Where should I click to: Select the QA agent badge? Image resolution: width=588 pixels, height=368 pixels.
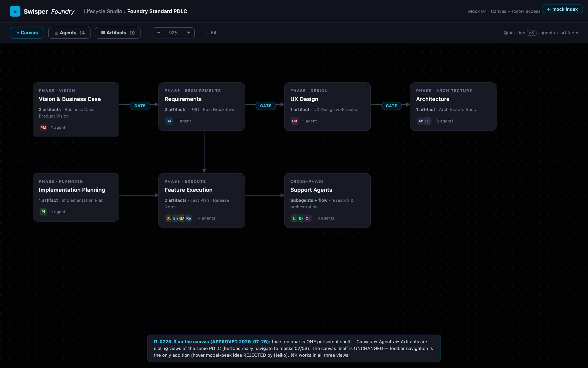[x=182, y=218]
